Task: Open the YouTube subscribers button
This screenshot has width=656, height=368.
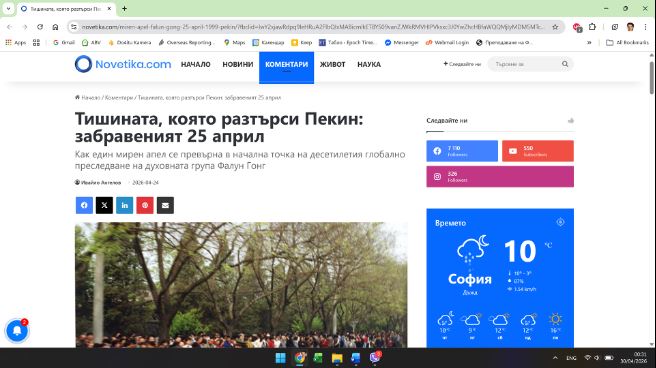Action: pyautogui.click(x=538, y=151)
